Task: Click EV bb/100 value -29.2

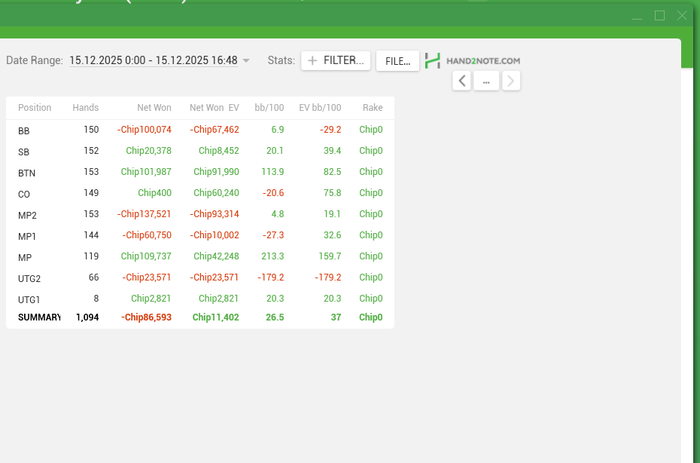Action: pyautogui.click(x=330, y=129)
